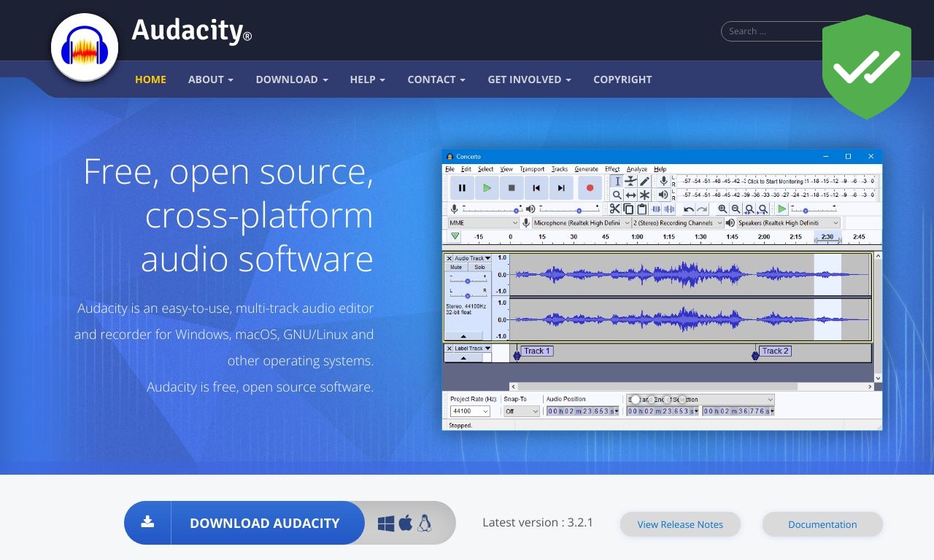Start playback with the large green Play button
Screen dimensions: 934x560
click(487, 187)
